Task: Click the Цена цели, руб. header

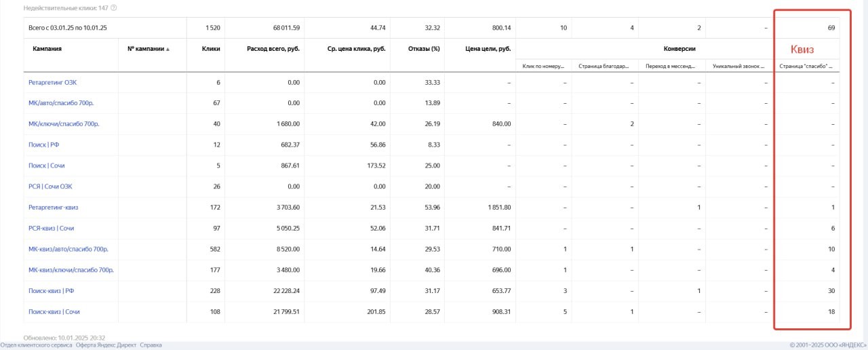Action: click(x=488, y=49)
